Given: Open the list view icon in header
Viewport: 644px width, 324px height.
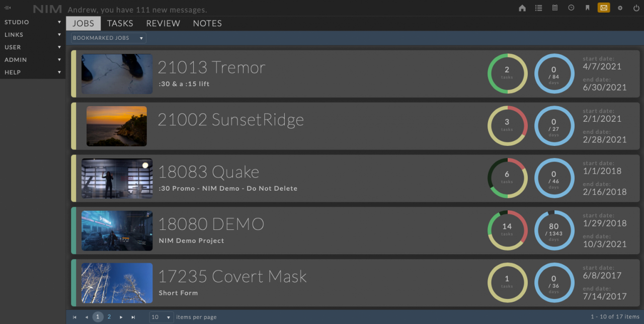Looking at the screenshot, I should point(539,8).
